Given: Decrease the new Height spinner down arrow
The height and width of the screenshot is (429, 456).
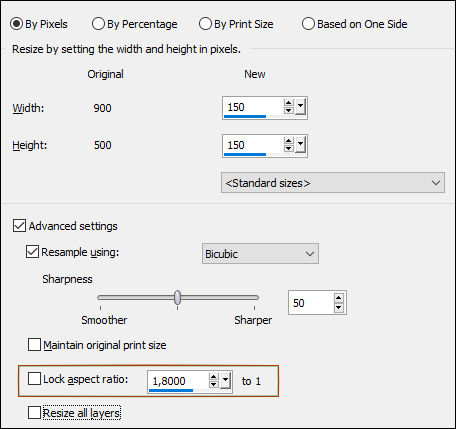Looking at the screenshot, I should pyautogui.click(x=288, y=148).
